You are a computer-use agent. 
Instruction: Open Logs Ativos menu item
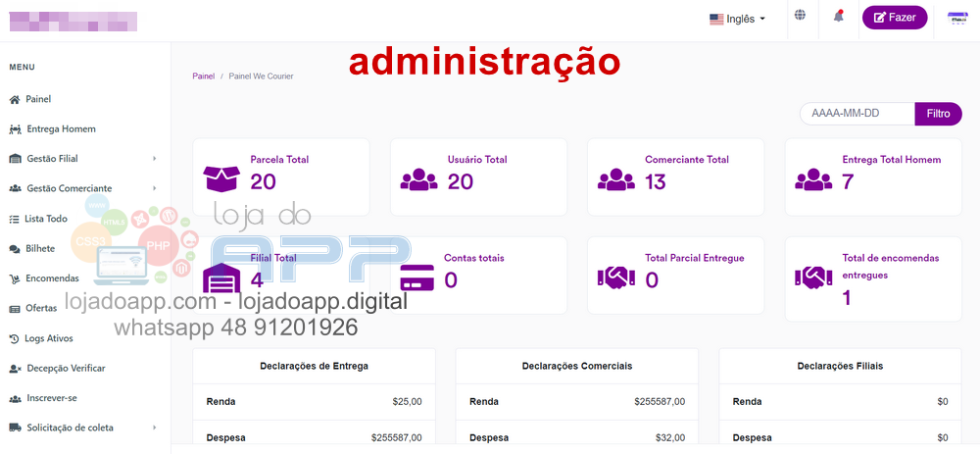[x=49, y=338]
